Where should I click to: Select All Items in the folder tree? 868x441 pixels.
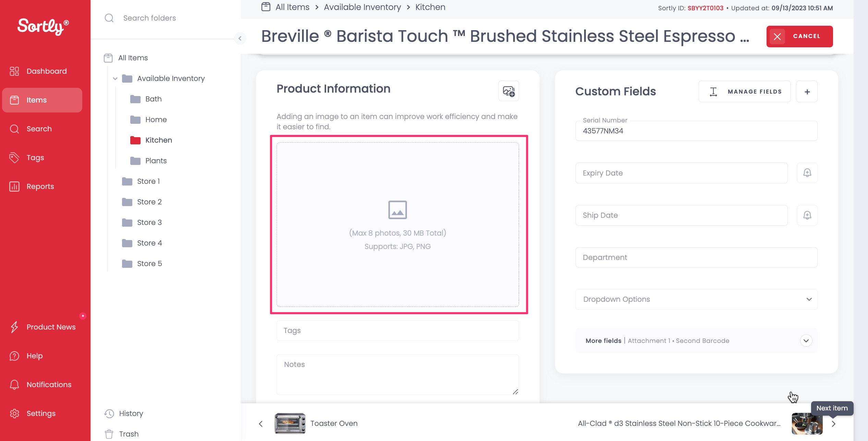[x=133, y=58]
